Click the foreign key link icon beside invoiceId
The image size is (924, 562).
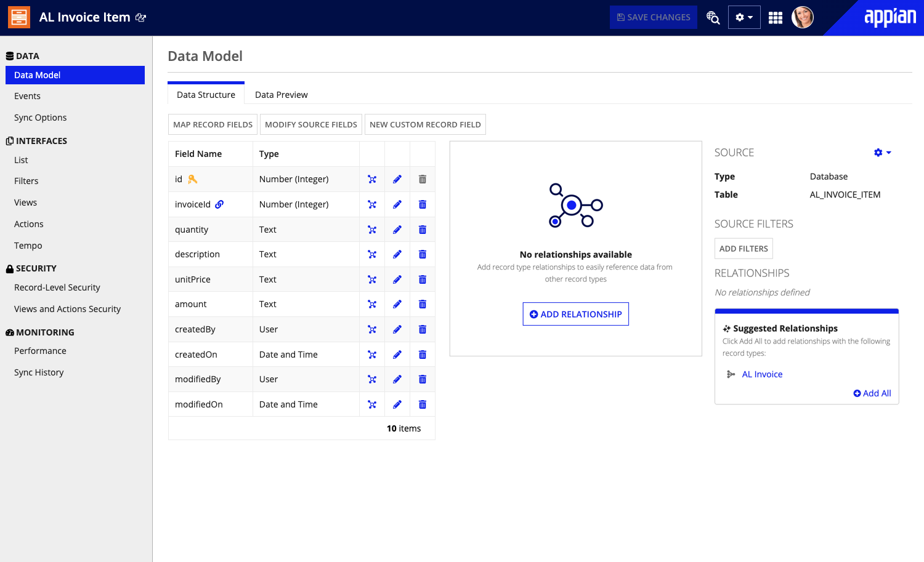[219, 204]
